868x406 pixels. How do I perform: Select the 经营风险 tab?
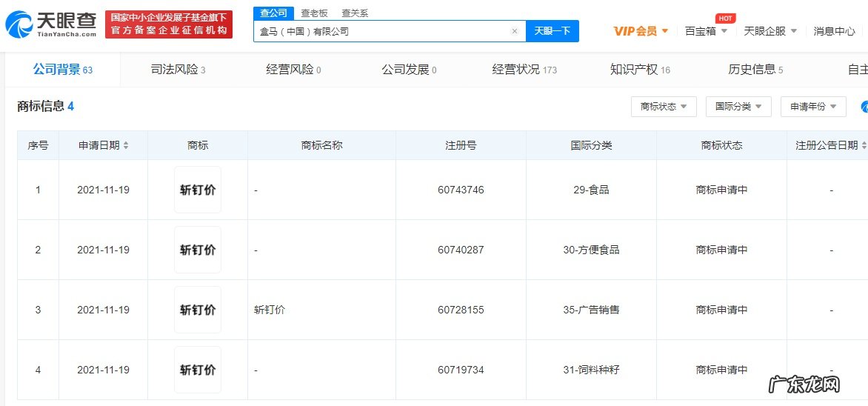coord(293,70)
